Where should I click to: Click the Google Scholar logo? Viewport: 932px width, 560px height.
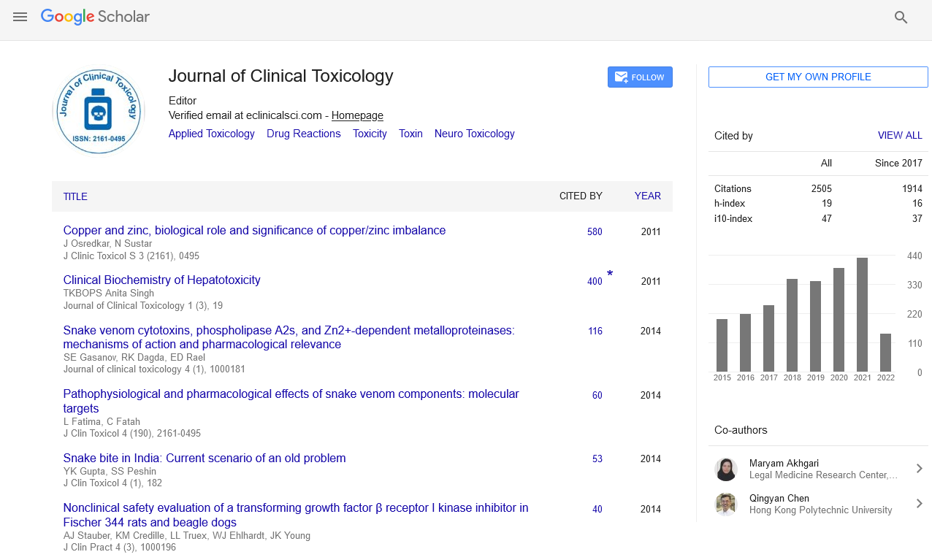[95, 17]
